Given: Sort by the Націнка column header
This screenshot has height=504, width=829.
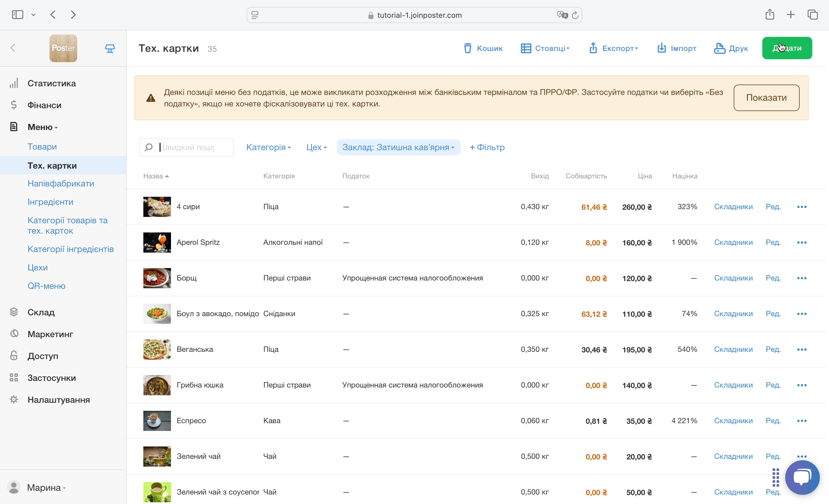Looking at the screenshot, I should [685, 176].
